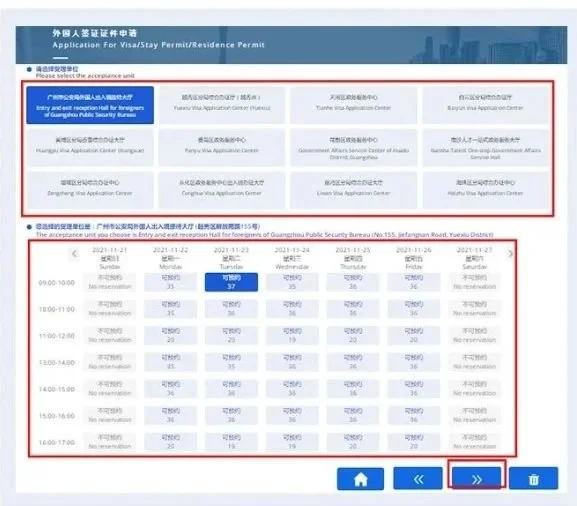Image resolution: width=577 pixels, height=506 pixels.
Task: Choose the Wednesday 16:00-17:00 slot
Action: 292,442
